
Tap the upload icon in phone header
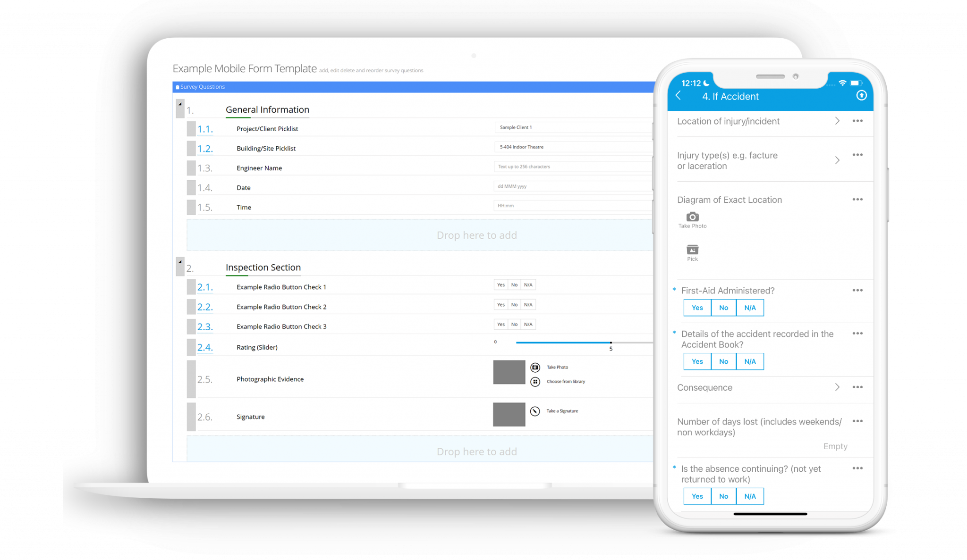click(x=861, y=96)
